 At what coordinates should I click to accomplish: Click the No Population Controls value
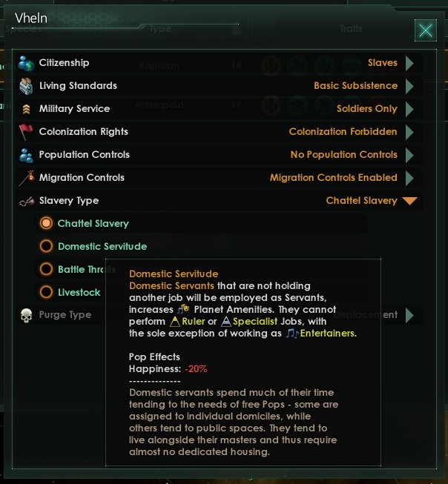[343, 155]
